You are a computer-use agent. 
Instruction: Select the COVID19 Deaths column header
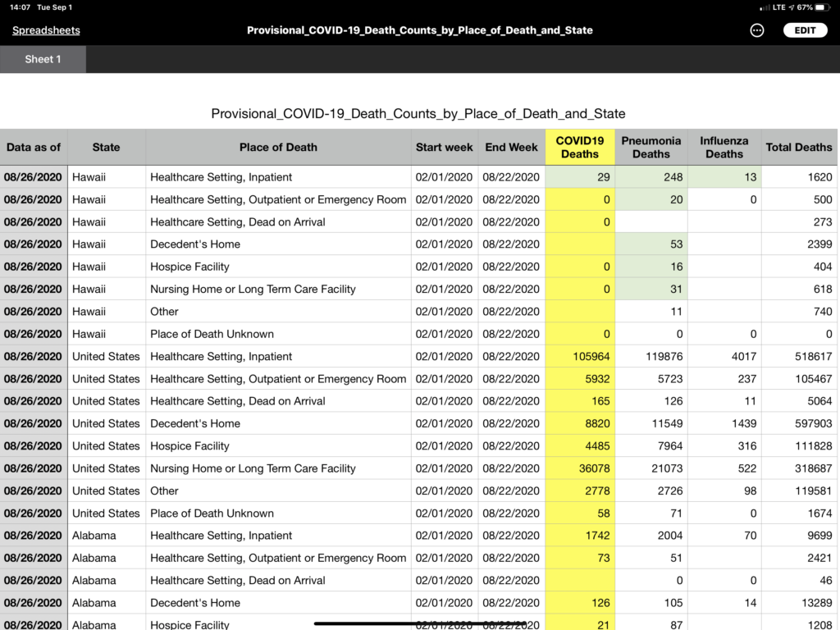[x=580, y=148]
